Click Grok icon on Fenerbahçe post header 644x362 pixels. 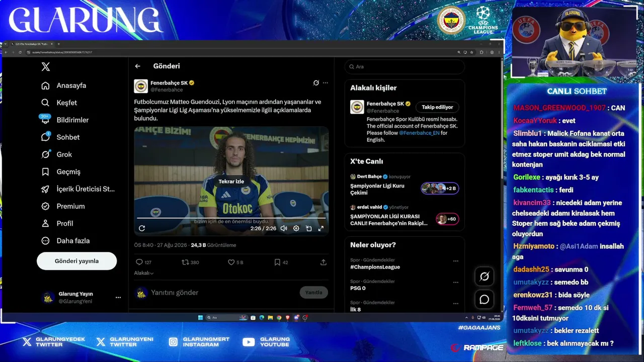click(x=316, y=82)
